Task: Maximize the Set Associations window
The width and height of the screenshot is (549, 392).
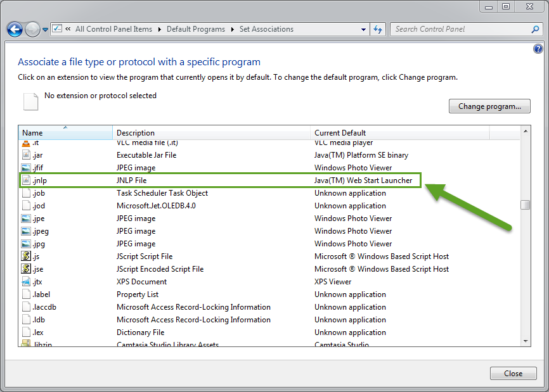Action: pyautogui.click(x=506, y=6)
